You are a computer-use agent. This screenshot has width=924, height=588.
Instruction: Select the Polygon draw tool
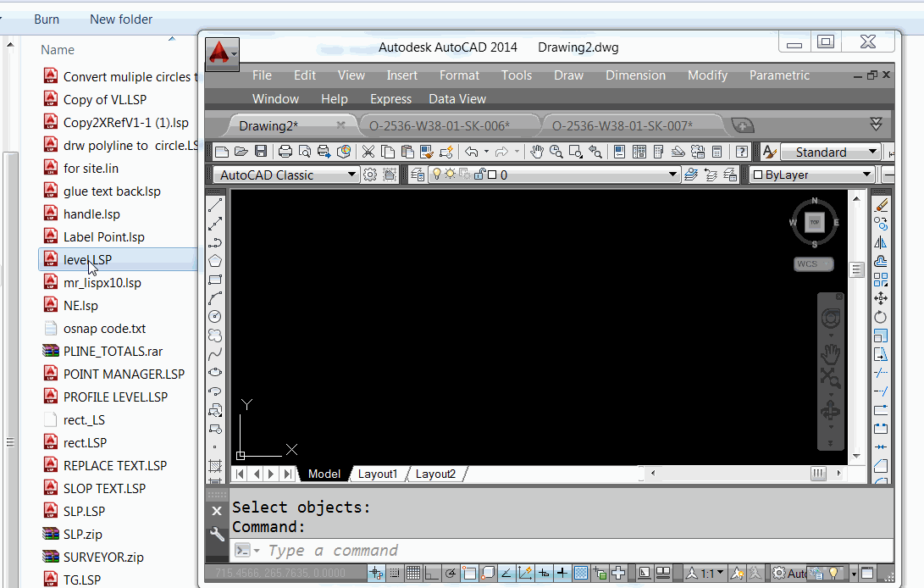tap(215, 261)
